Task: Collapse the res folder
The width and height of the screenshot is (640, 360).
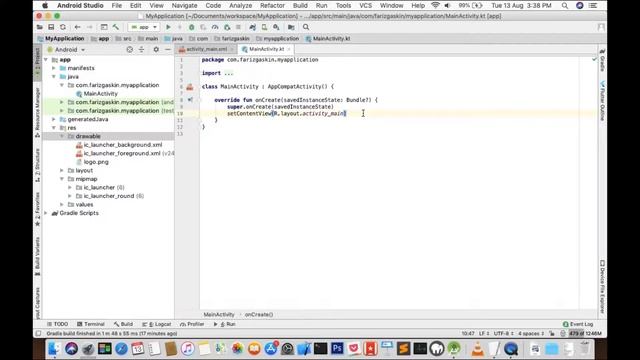Action: [54, 128]
